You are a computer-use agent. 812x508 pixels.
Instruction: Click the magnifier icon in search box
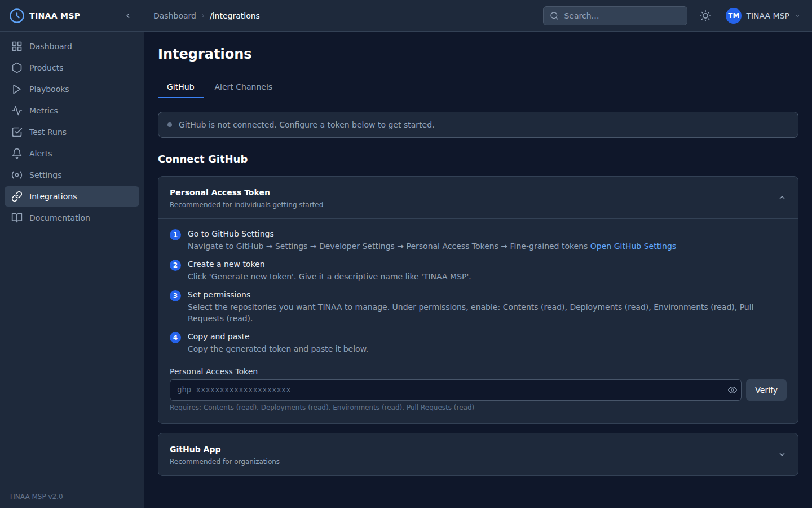pyautogui.click(x=554, y=16)
